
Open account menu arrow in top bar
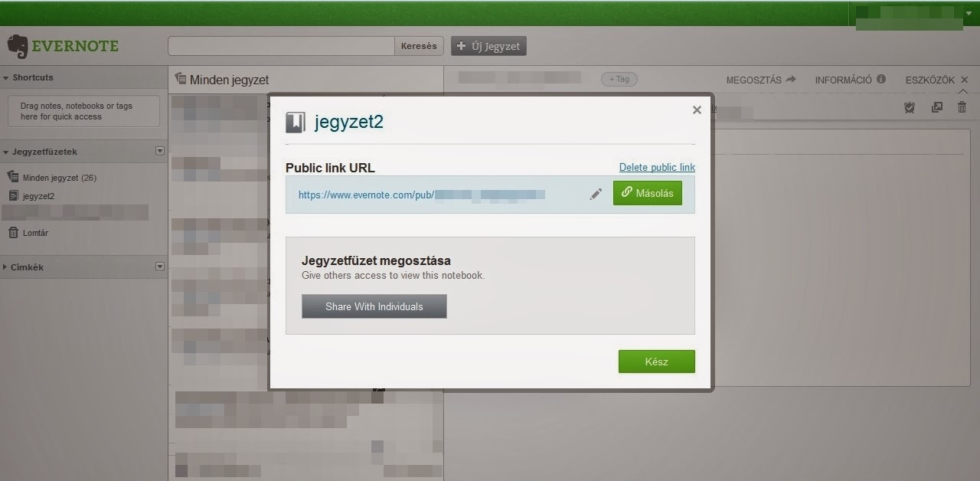[969, 12]
